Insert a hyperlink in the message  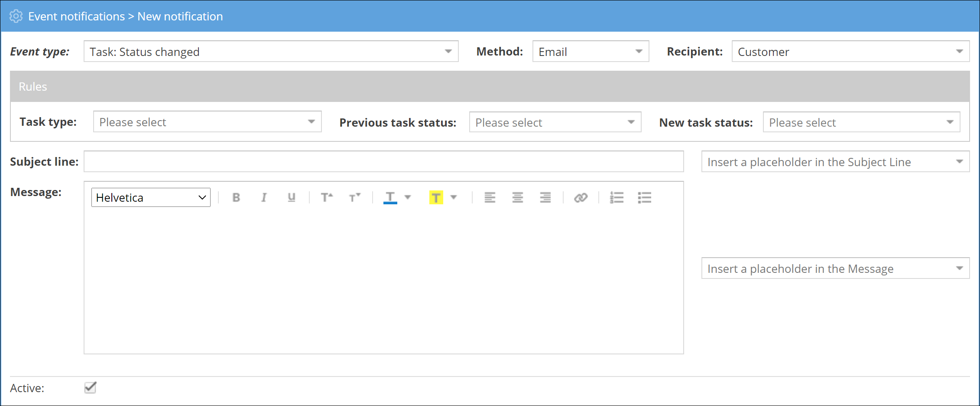pos(581,198)
